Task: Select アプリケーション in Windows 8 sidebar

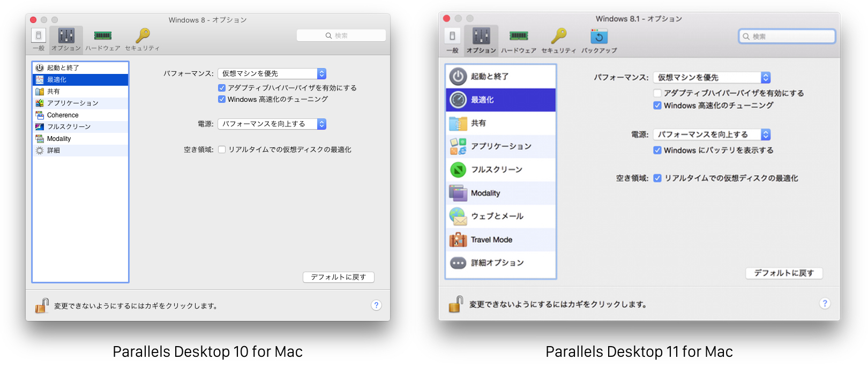Action: point(80,103)
